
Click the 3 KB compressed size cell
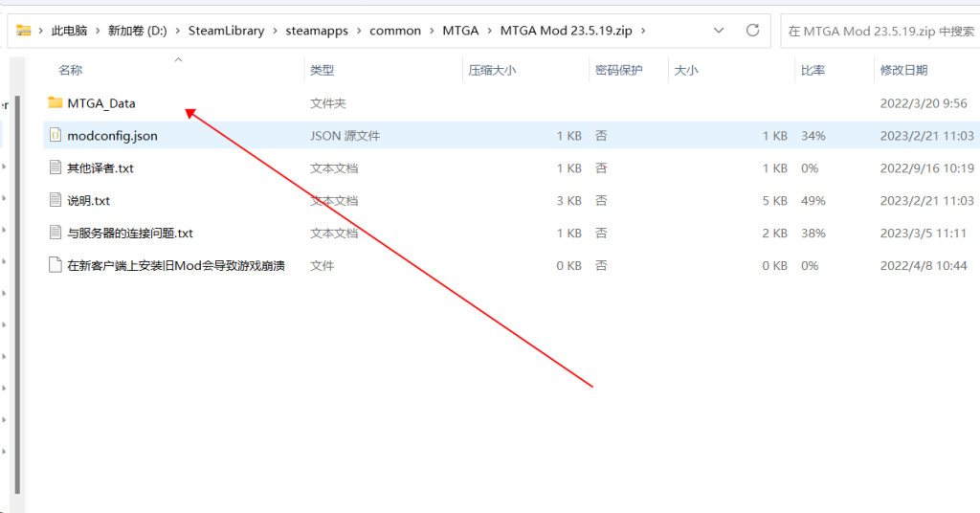[568, 201]
